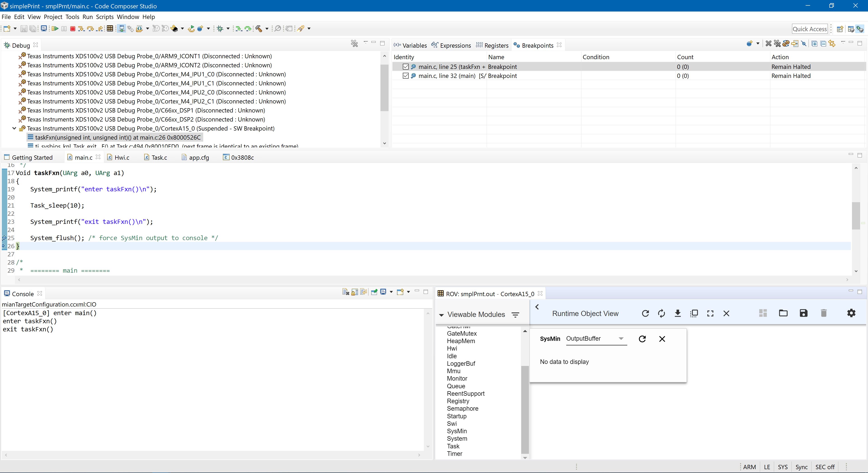Image resolution: width=868 pixels, height=473 pixels.
Task: Uncheck the main.c line 25 breakpoint
Action: click(x=406, y=67)
